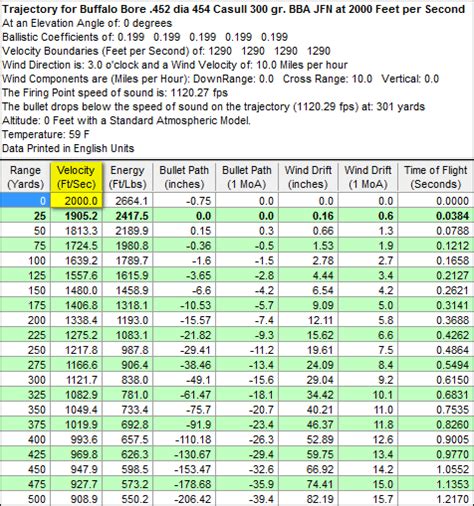Select bullet path value -178.68
474x506 pixels.
184,484
